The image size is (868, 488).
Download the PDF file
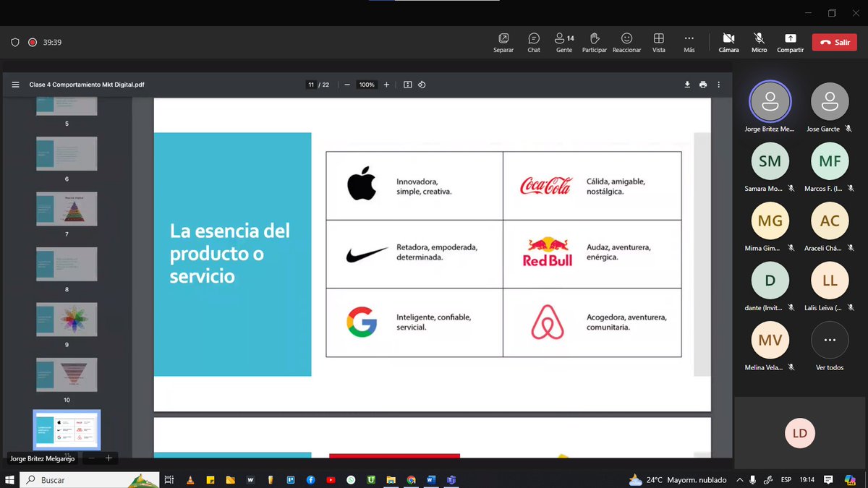click(x=687, y=85)
